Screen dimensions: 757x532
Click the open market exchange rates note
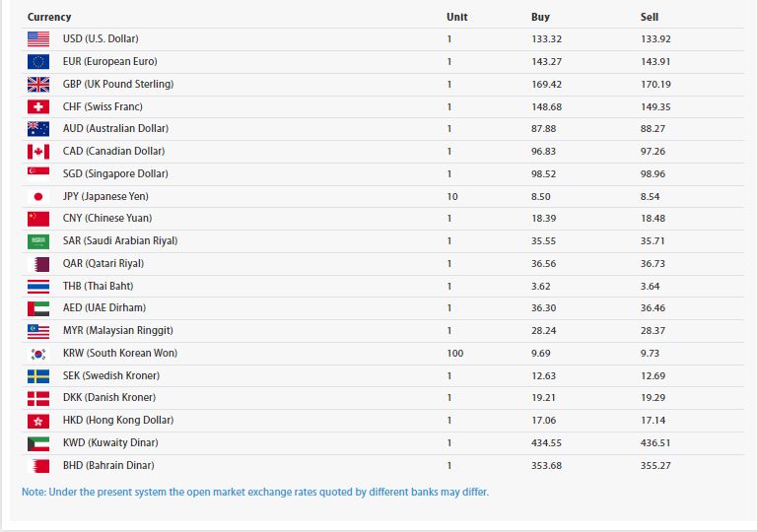pos(255,492)
